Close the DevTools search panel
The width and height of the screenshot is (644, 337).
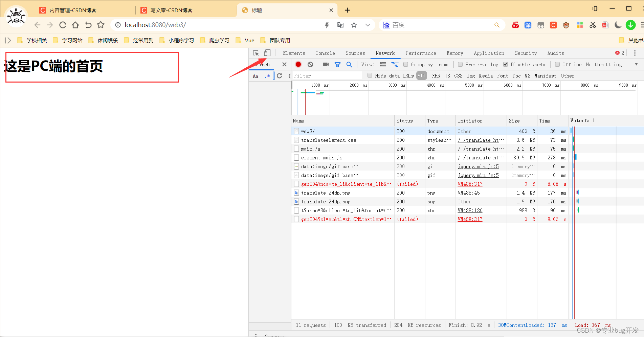pos(284,64)
